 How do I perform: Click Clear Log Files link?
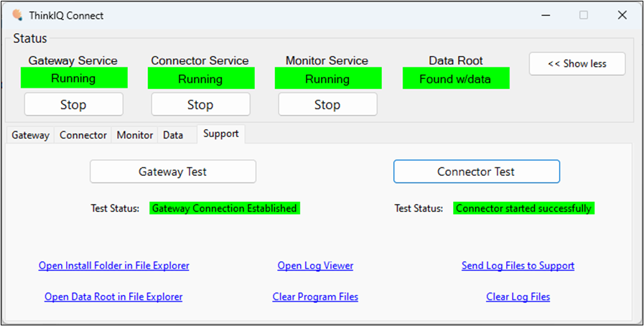click(518, 297)
